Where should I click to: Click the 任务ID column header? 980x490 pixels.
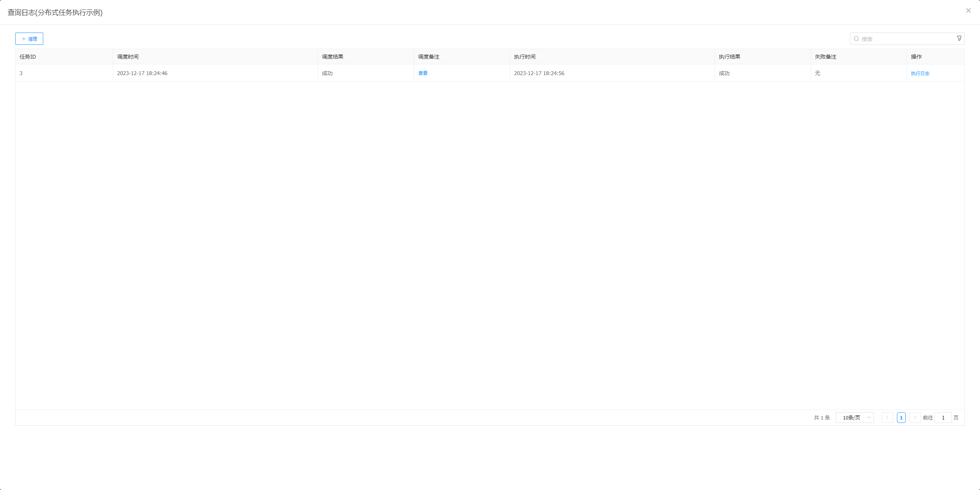click(28, 57)
